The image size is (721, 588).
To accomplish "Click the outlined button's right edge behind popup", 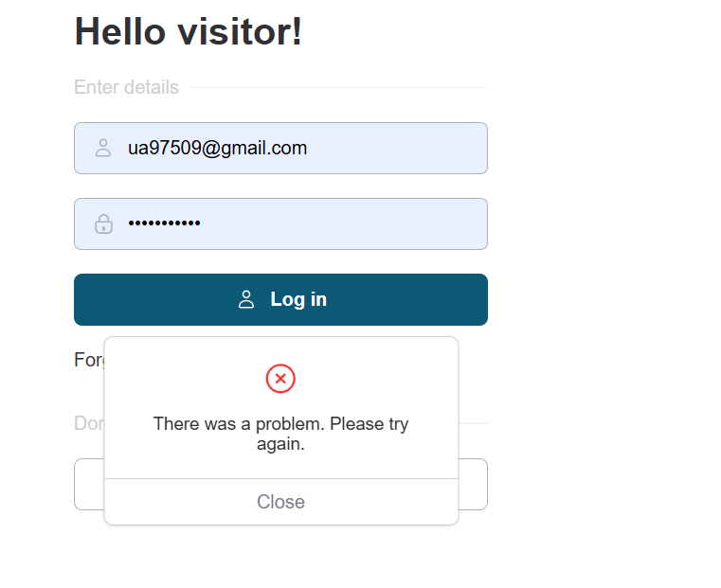I will (473, 485).
